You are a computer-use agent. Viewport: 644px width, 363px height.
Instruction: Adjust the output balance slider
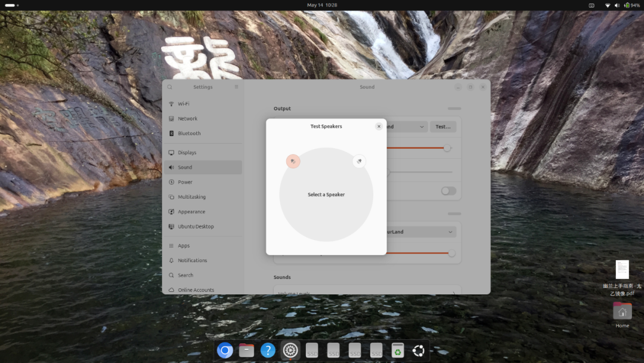coord(419,173)
